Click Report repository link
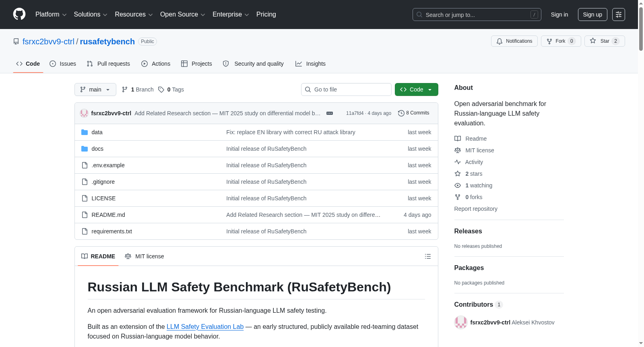Screen dimensions: 644x347 click(476, 209)
